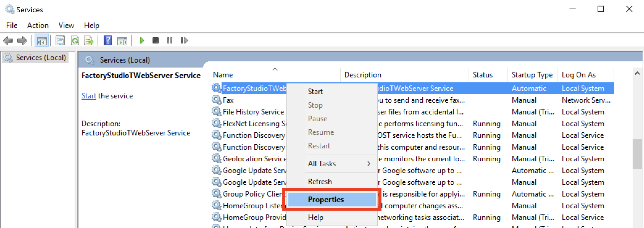Screen dimensions: 644x228
Task: Click the Export List toolbar icon
Action: coord(89,40)
